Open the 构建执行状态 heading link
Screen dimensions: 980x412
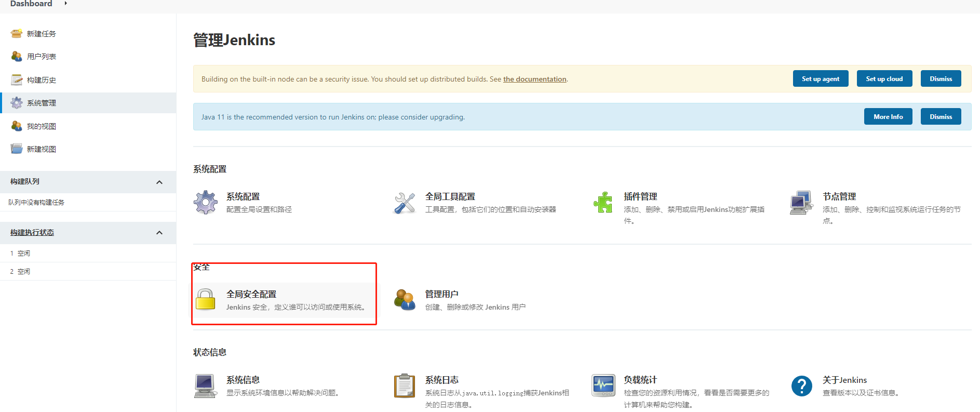point(32,232)
